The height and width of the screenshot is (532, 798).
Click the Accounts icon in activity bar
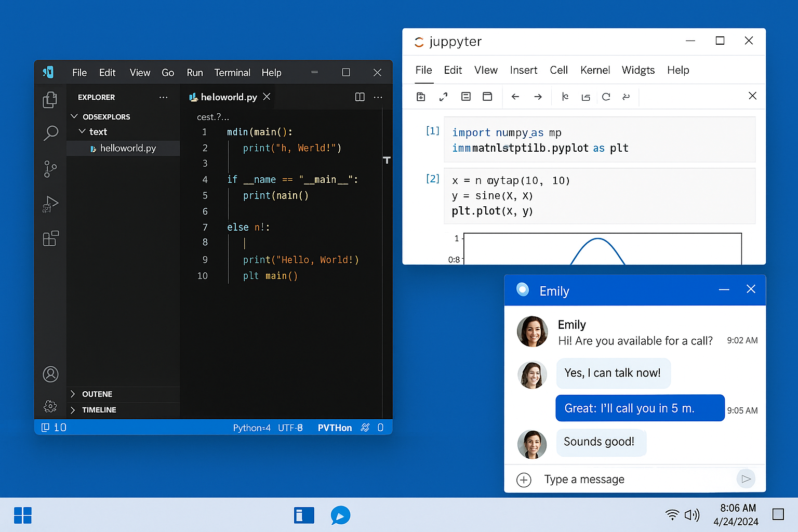50,374
